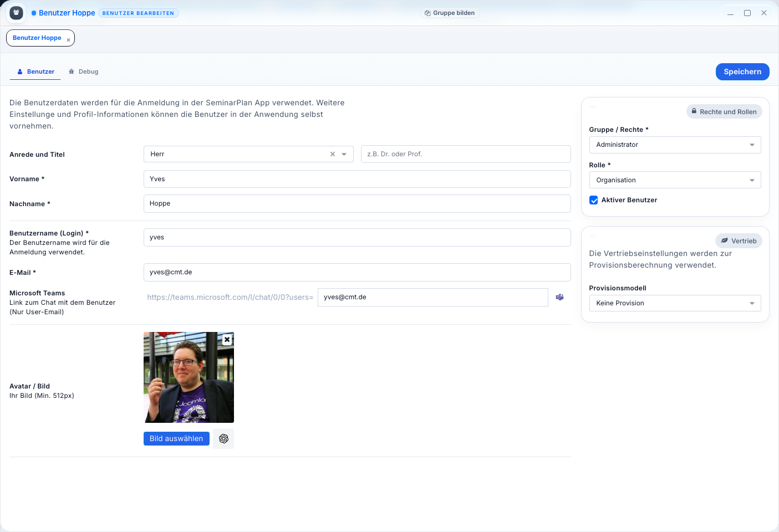Click the Vertrieb leaf badge
The width and height of the screenshot is (779, 532).
pyautogui.click(x=738, y=241)
